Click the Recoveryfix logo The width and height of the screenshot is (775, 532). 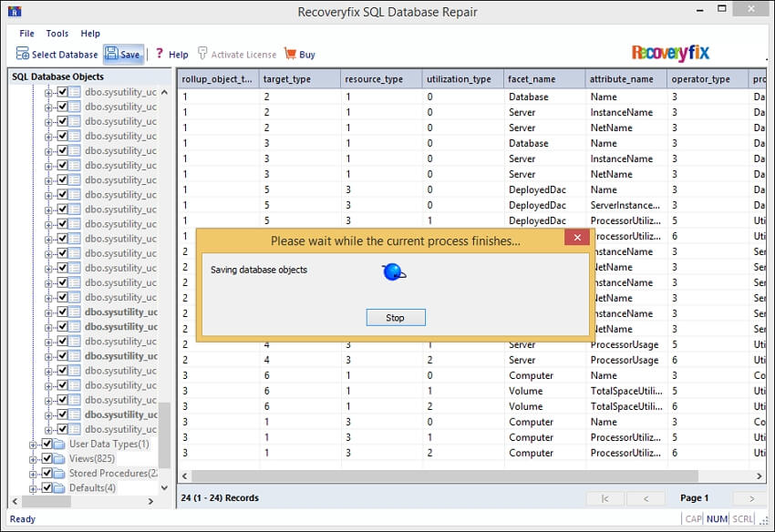click(670, 52)
